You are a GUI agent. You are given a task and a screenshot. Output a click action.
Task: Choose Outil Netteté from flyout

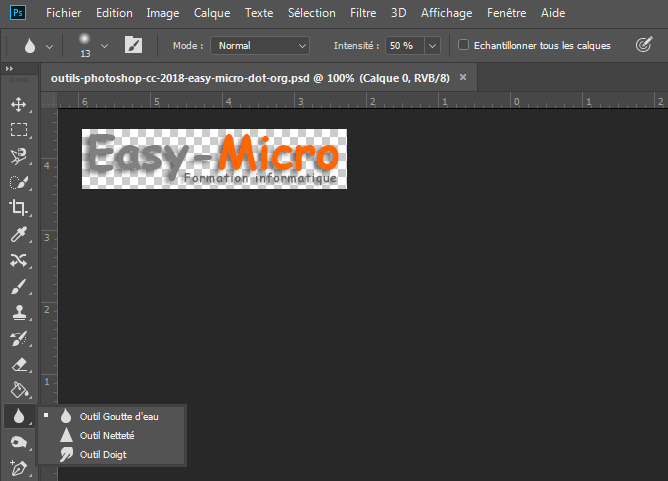112,435
